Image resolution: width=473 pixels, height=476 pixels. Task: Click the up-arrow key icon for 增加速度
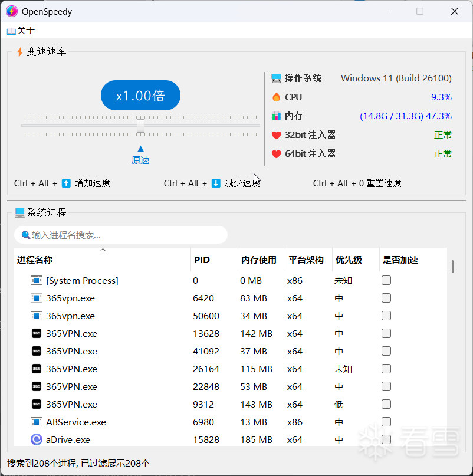point(66,183)
